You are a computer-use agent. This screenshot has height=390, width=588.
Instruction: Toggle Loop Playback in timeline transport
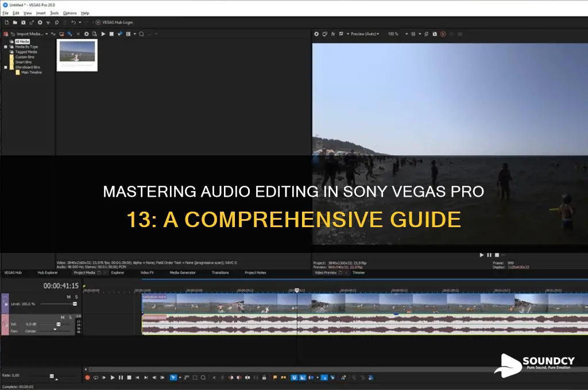96,377
